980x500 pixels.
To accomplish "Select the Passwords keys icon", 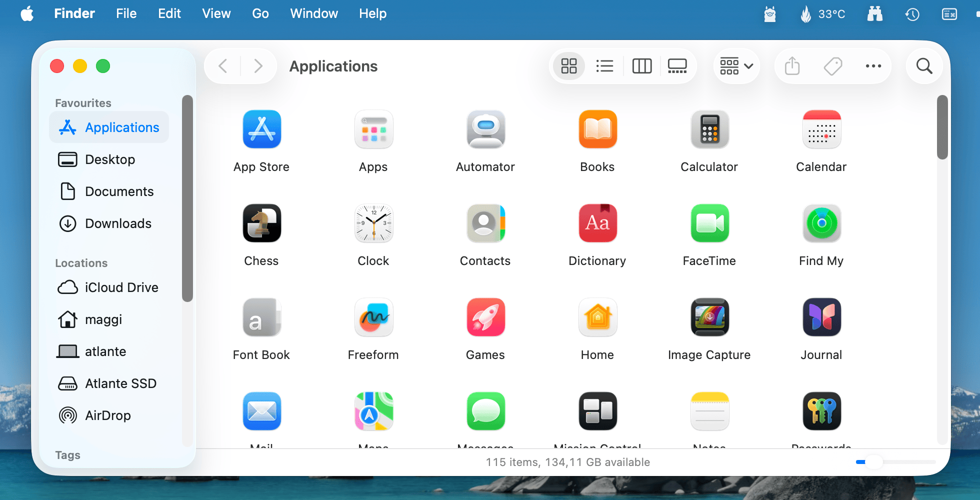I will coord(821,411).
